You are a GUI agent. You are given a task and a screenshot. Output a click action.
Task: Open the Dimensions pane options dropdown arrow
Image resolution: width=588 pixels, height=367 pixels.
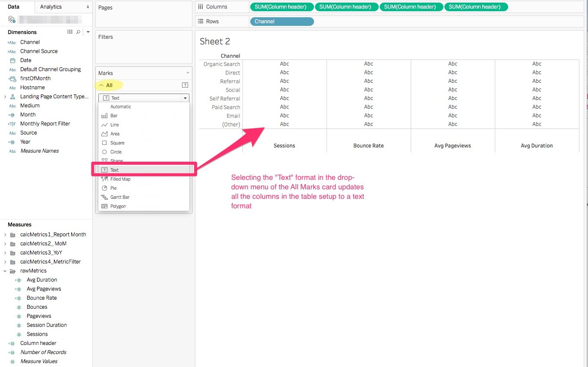tap(88, 32)
